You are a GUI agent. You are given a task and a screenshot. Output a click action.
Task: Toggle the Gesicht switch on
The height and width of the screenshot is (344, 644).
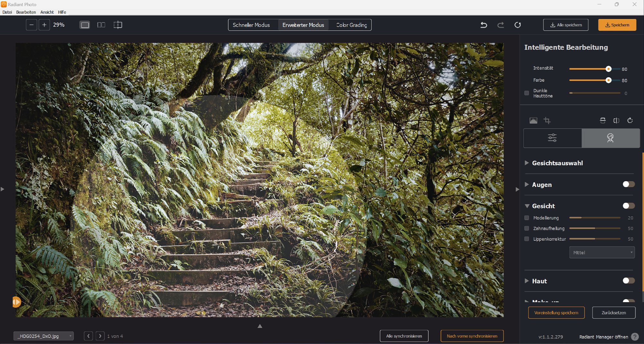point(629,206)
